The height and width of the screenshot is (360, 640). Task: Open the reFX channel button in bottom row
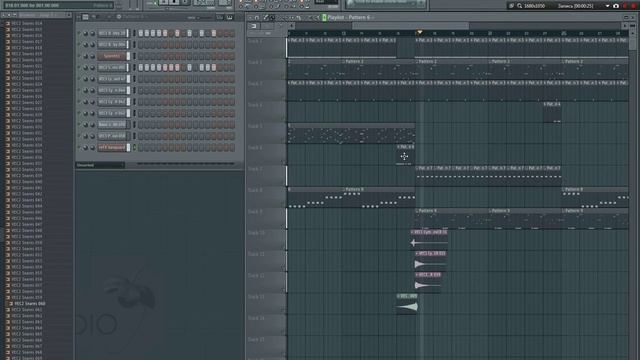click(111, 147)
